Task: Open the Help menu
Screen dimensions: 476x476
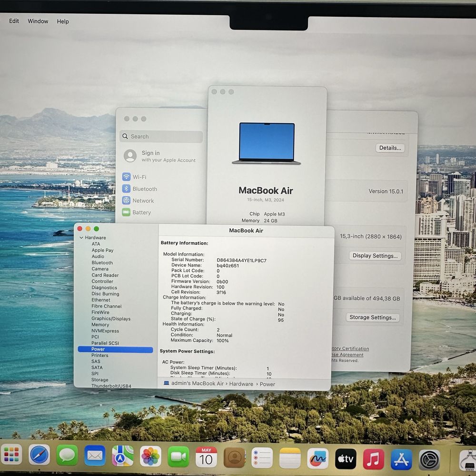Action: (x=63, y=21)
